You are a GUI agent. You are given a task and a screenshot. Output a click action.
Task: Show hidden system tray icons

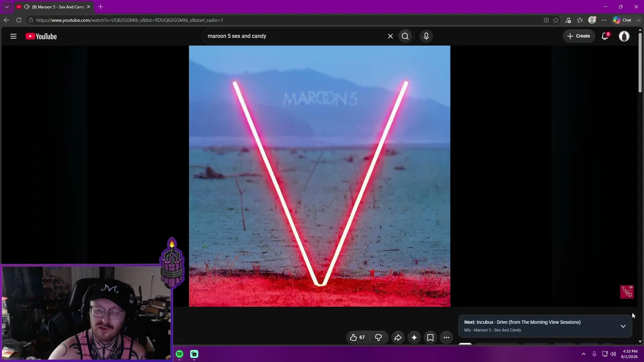(x=584, y=354)
